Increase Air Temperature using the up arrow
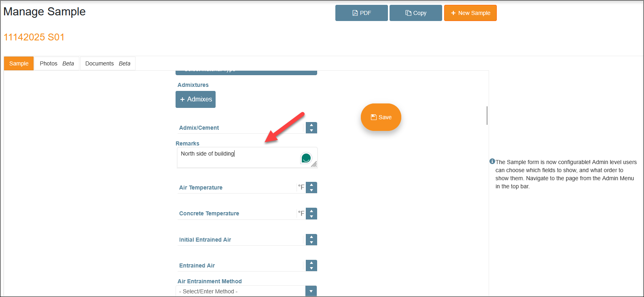Viewport: 644px width, 297px height. [311, 185]
